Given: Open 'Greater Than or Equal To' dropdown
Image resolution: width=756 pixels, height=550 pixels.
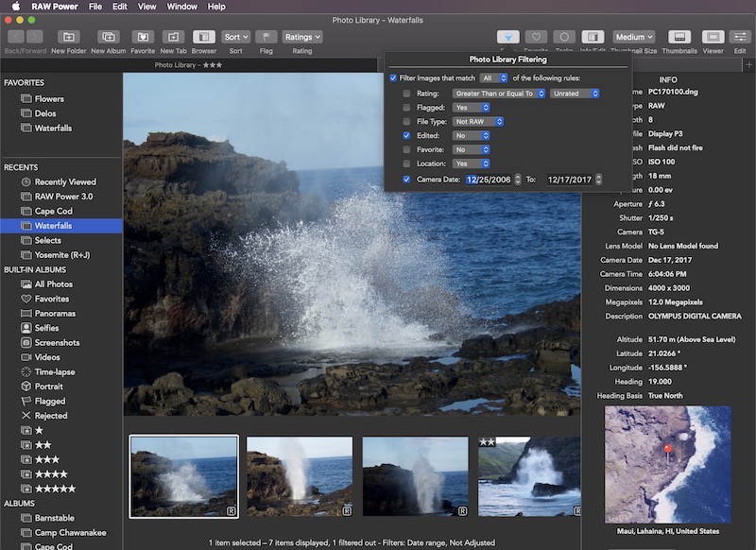Looking at the screenshot, I should (499, 94).
